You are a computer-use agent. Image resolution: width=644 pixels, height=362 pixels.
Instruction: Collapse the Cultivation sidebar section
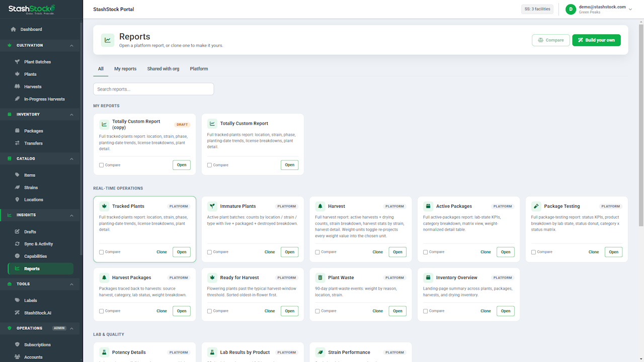click(71, 45)
